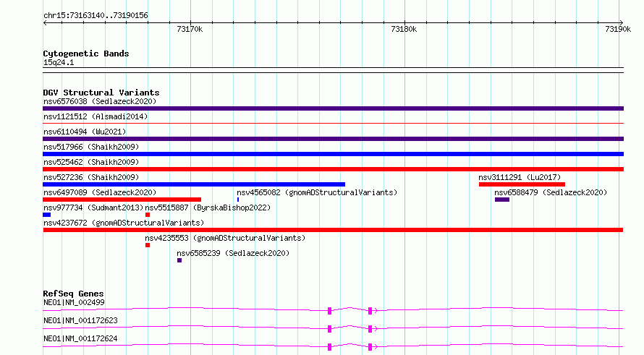Viewport: 644px width, 355px height.
Task: Click the nsv517966 (Shaikh2009) label
Action: pyautogui.click(x=91, y=147)
